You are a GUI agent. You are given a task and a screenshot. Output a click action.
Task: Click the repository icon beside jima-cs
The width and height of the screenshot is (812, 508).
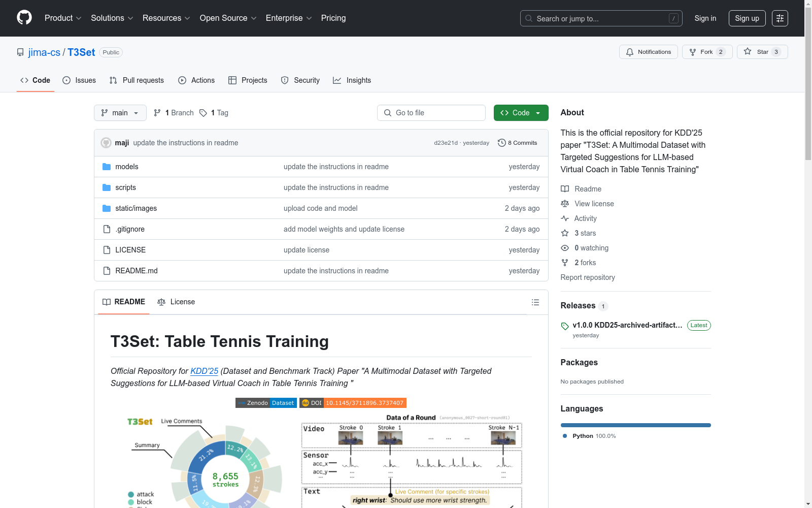[20, 52]
